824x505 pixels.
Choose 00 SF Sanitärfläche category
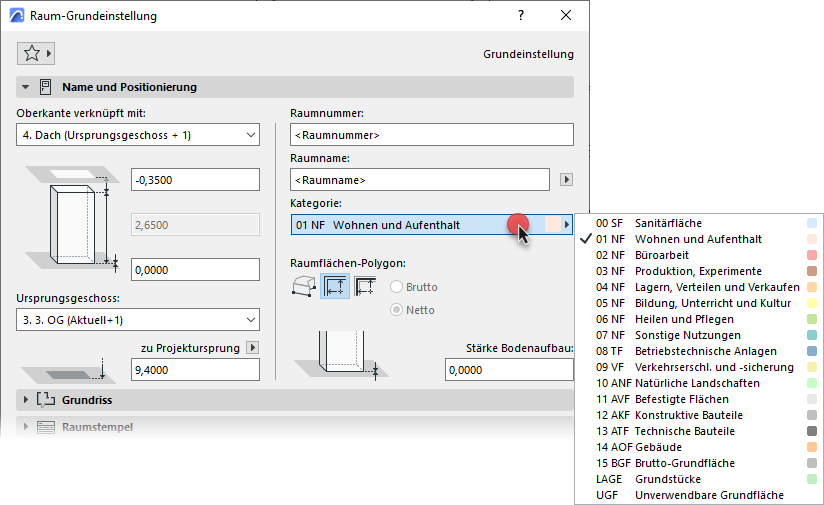pos(699,223)
